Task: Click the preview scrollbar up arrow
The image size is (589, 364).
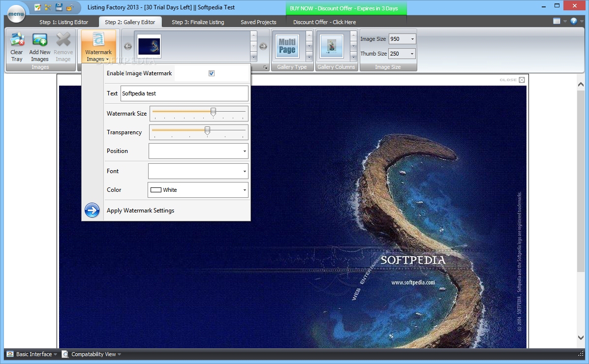Action: [581, 85]
